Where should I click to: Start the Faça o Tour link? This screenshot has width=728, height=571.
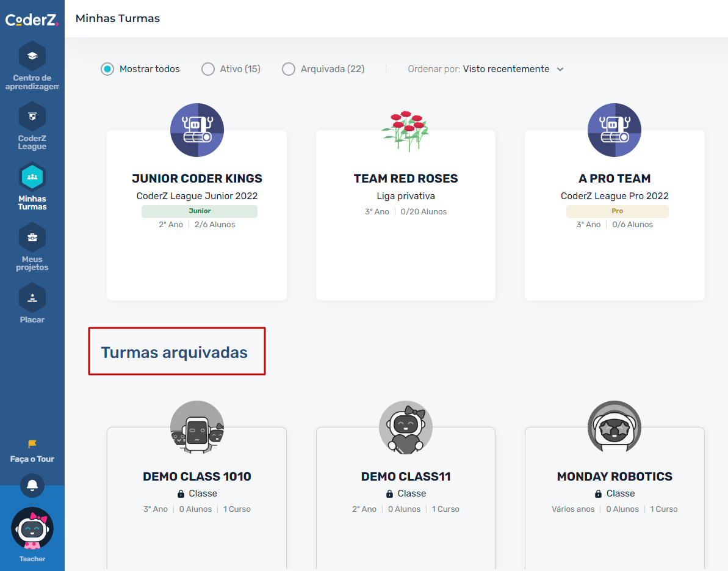click(32, 459)
